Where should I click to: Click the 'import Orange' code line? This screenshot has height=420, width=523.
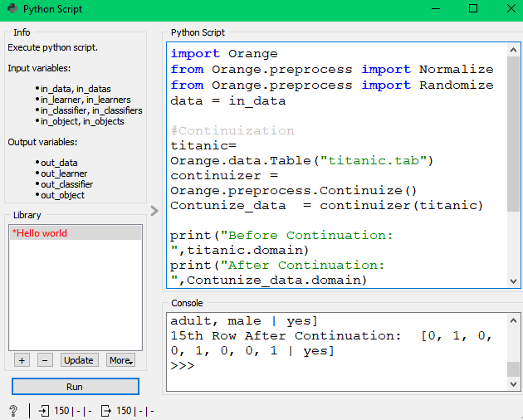224,54
